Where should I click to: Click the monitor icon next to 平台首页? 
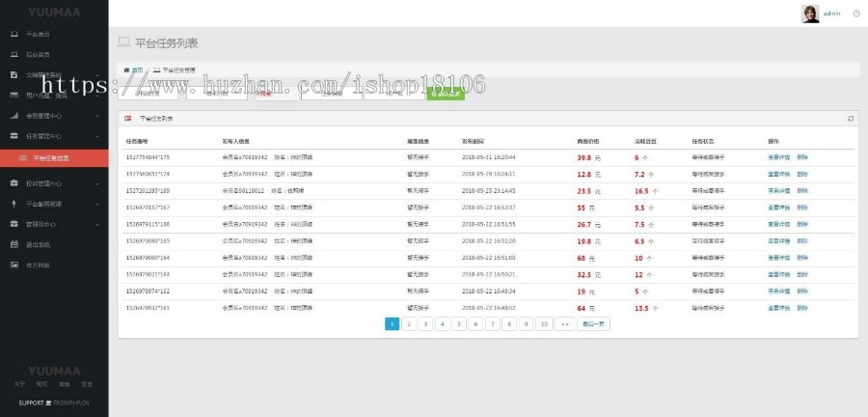[x=14, y=34]
